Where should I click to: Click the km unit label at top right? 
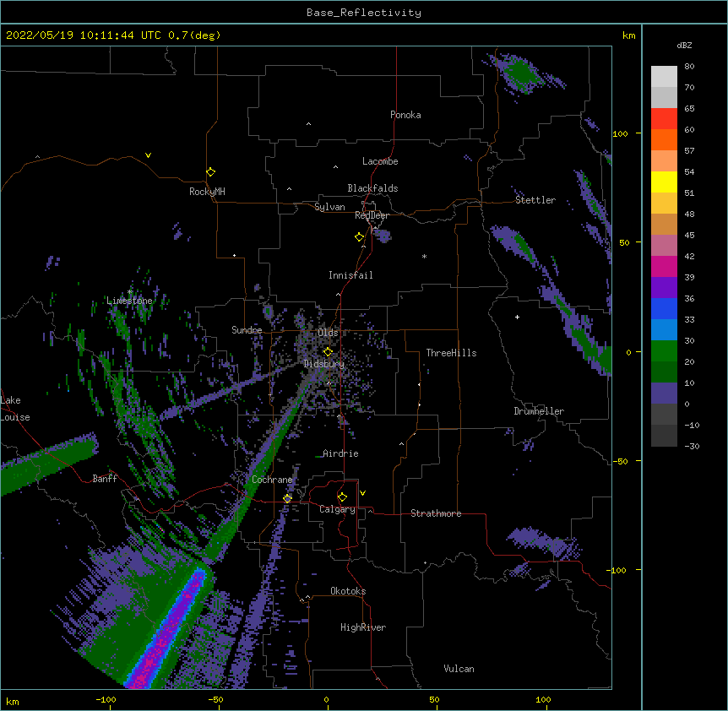point(629,35)
